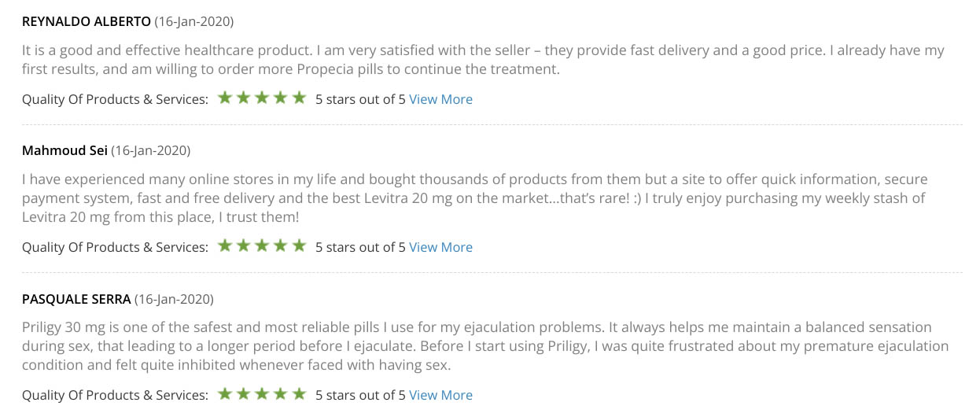Click "Quality Of Products & Services" under Mahmoud's review

tap(115, 247)
